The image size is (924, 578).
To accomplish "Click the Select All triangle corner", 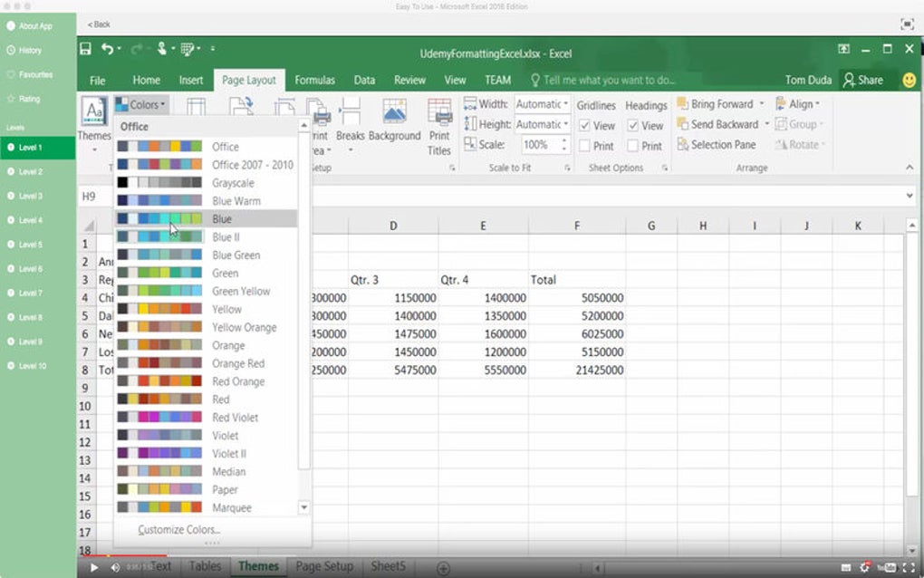I will click(89, 226).
